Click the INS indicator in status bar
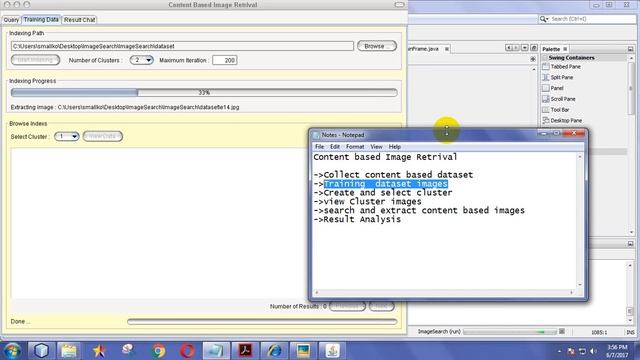This screenshot has height=360, width=640. pos(630,332)
